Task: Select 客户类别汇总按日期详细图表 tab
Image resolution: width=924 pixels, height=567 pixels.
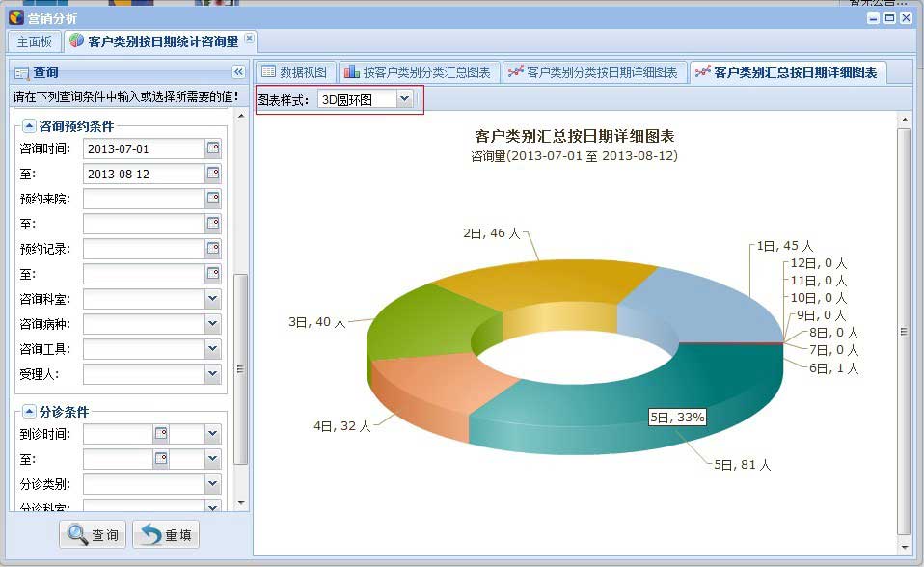Action: coord(787,72)
